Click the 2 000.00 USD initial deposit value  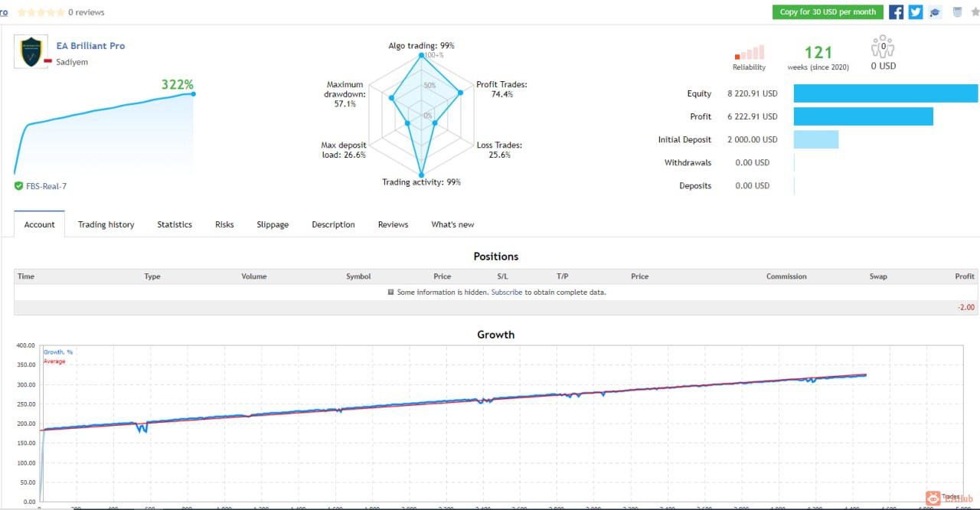(753, 139)
